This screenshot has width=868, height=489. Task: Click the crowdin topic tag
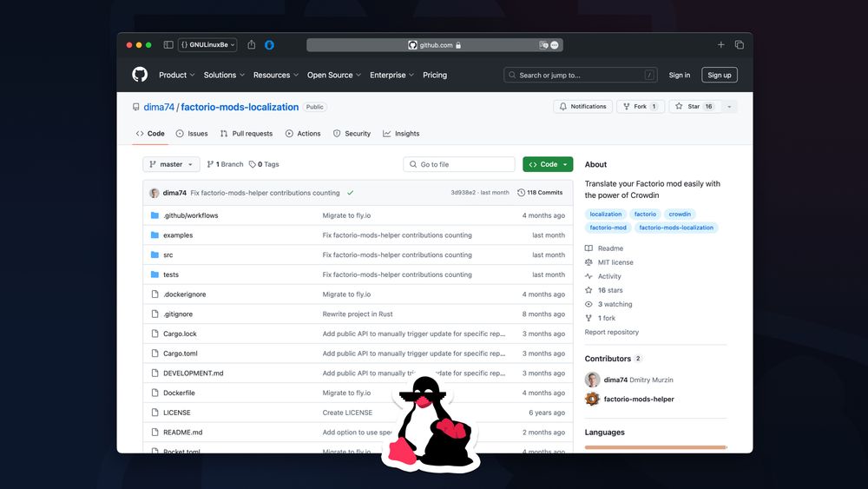(680, 214)
